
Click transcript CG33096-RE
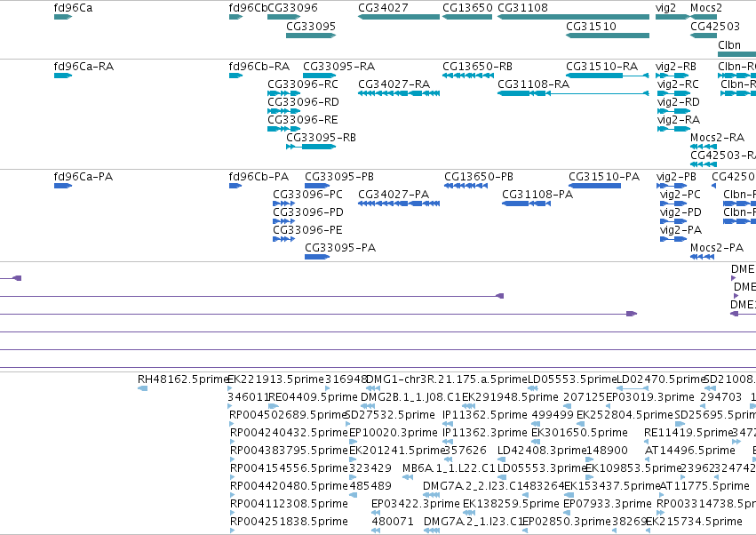click(284, 129)
